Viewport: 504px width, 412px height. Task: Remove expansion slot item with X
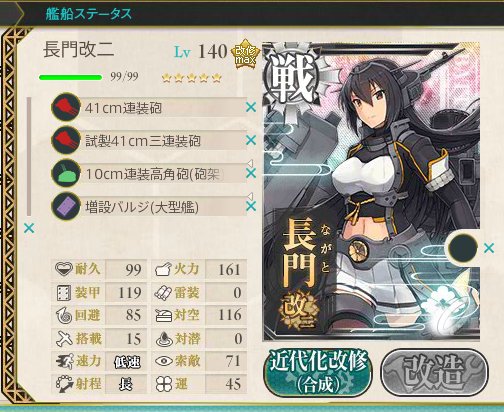[x=489, y=248]
